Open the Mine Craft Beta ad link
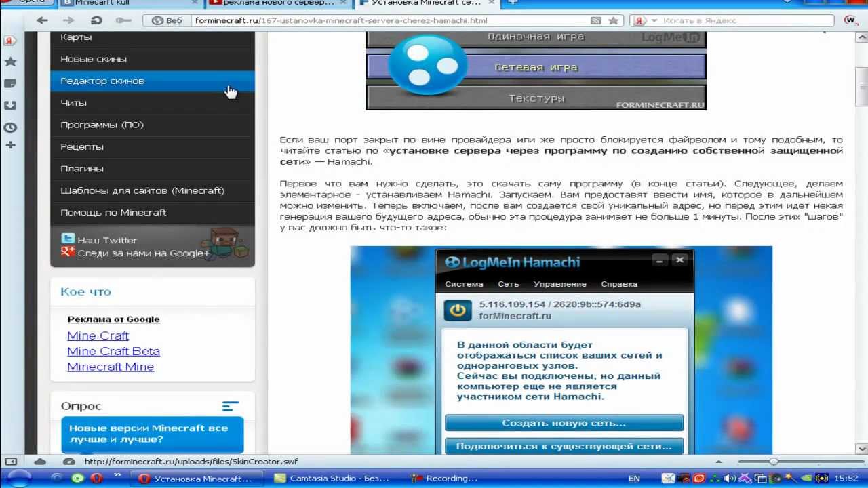The image size is (868, 488). 113,351
